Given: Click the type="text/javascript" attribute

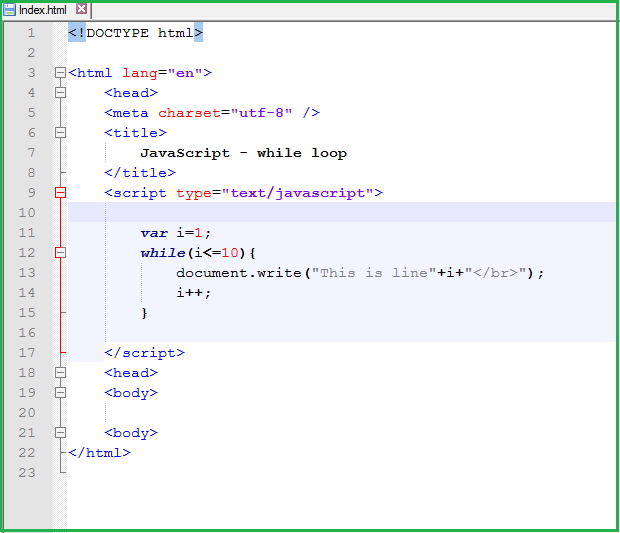Looking at the screenshot, I should [274, 193].
